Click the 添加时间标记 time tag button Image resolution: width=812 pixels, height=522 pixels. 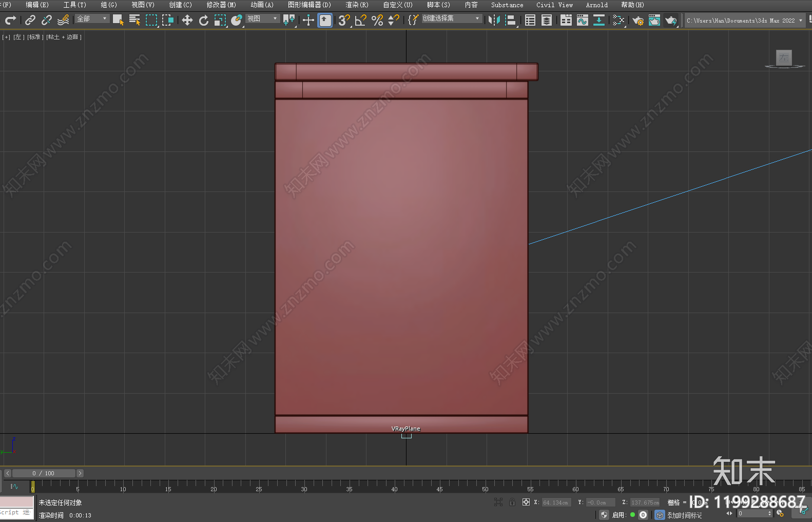pos(684,515)
